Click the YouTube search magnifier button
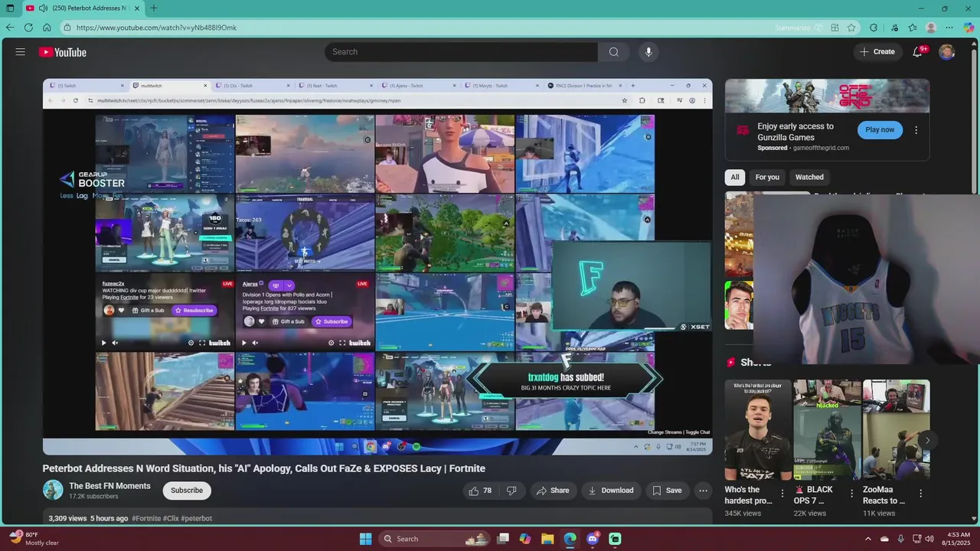This screenshot has width=980, height=551. pyautogui.click(x=613, y=52)
